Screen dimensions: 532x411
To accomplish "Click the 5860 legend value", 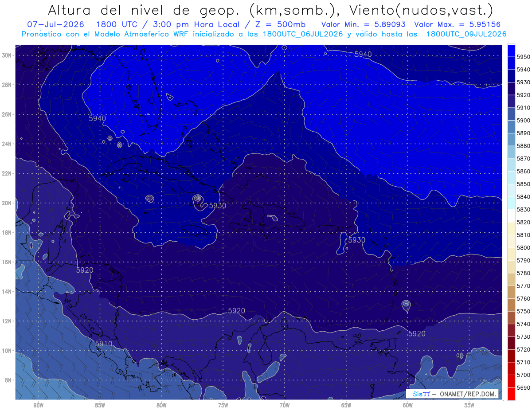I will coord(524,171).
